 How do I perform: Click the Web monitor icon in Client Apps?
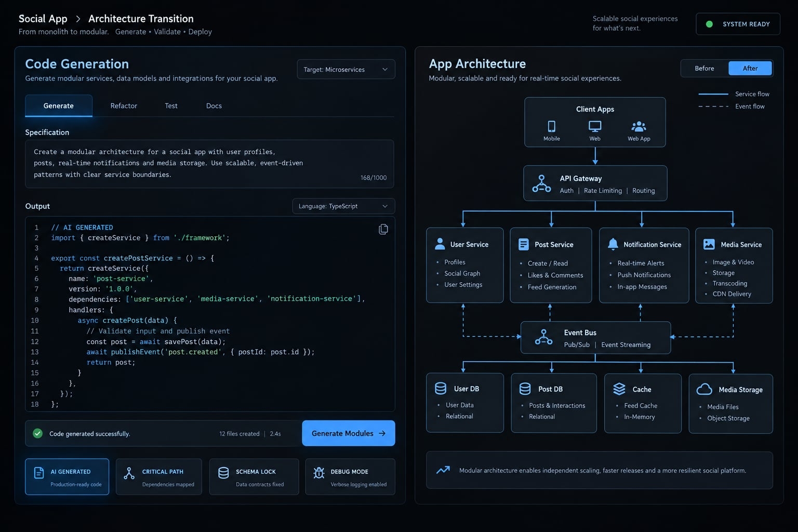[x=595, y=126]
